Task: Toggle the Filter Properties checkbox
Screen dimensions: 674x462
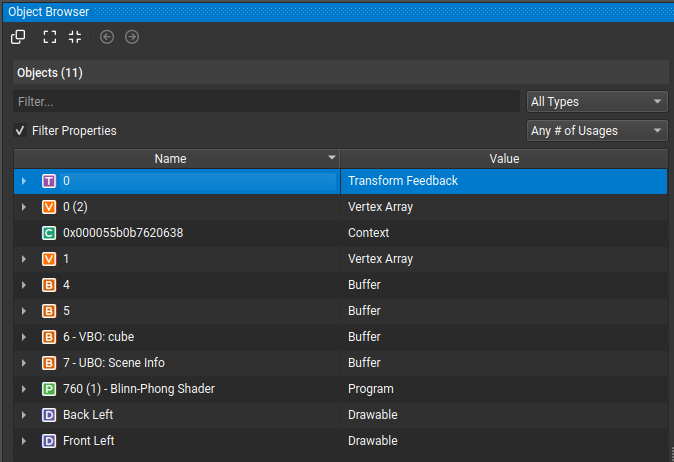Action: pos(20,131)
